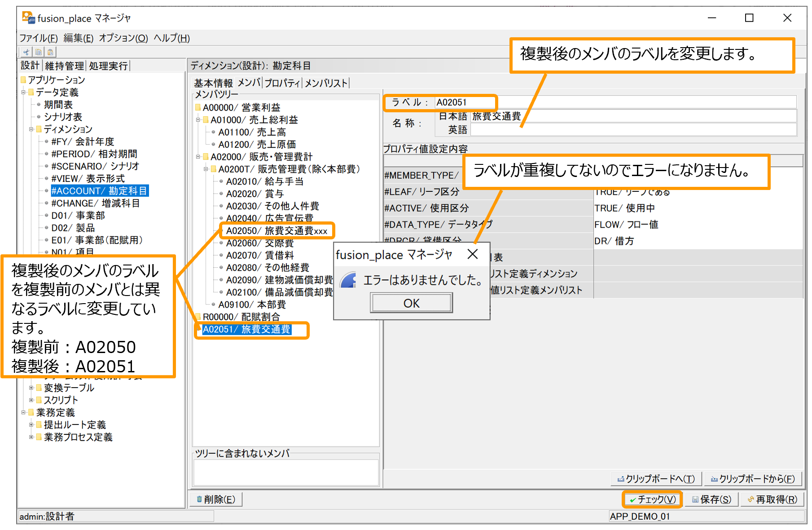Image resolution: width=812 pixels, height=530 pixels.
Task: Collapse the A02000/ 販売・管理費計 member node
Action: [x=198, y=157]
